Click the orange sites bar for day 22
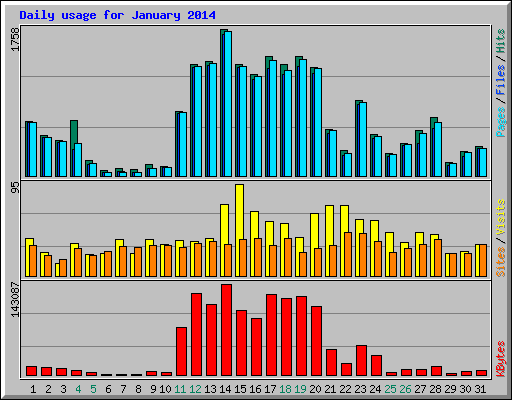Viewport: 512px width, 400px height. (x=348, y=254)
